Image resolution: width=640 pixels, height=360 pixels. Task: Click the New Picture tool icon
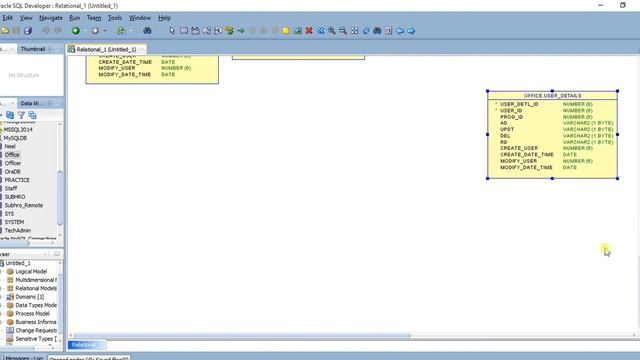click(x=298, y=31)
